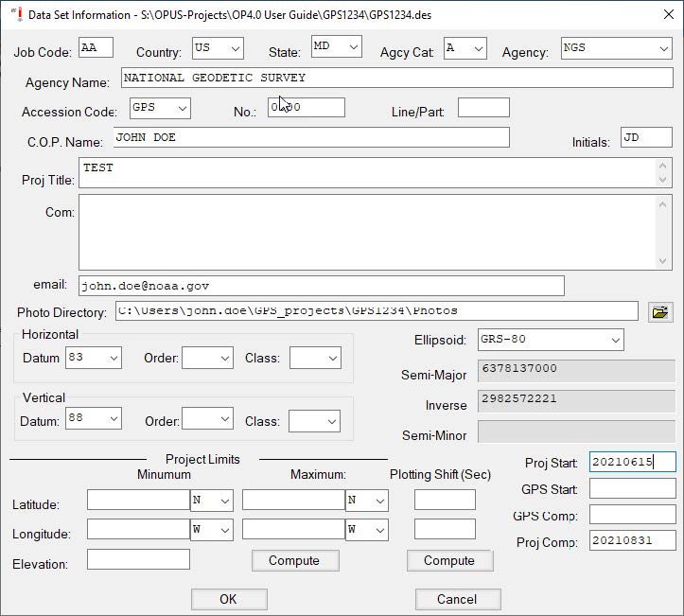The height and width of the screenshot is (616, 684).
Task: Open the maximum Longitude hemisphere dropdown
Action: [x=367, y=530]
